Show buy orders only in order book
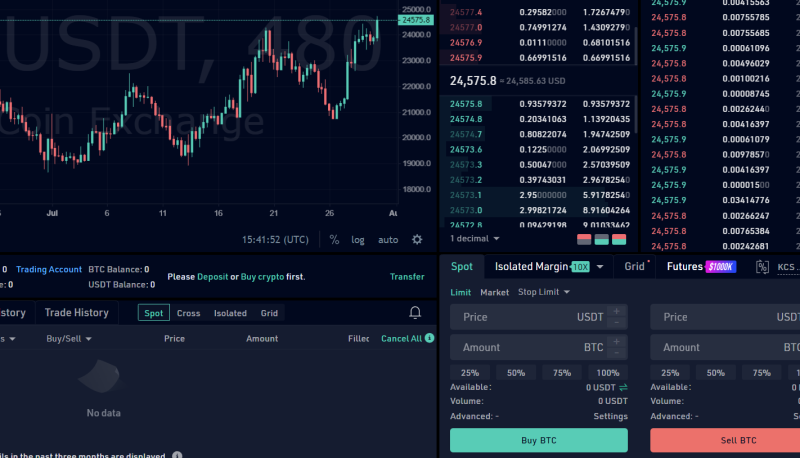Image resolution: width=800 pixels, height=458 pixels. coord(602,239)
